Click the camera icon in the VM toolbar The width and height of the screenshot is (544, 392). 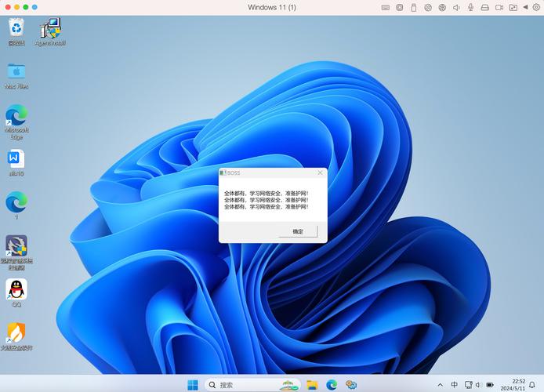[x=499, y=7]
